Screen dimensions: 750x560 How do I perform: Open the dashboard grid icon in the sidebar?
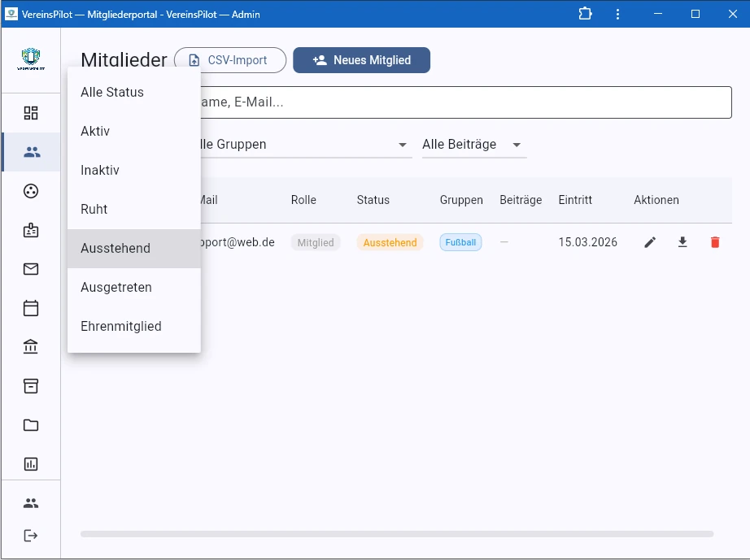pos(30,113)
